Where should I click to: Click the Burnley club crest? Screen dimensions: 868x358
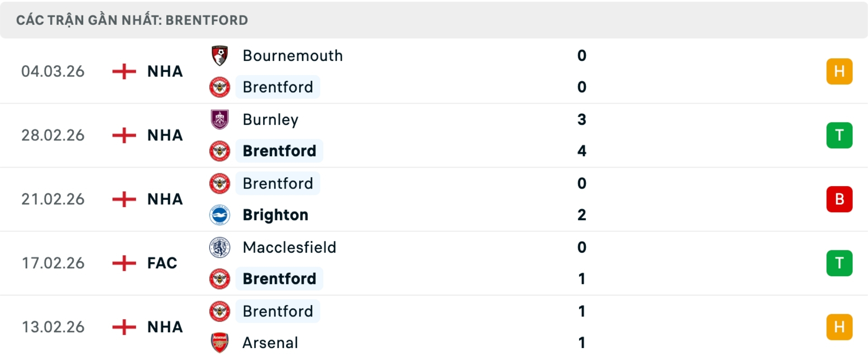point(220,120)
